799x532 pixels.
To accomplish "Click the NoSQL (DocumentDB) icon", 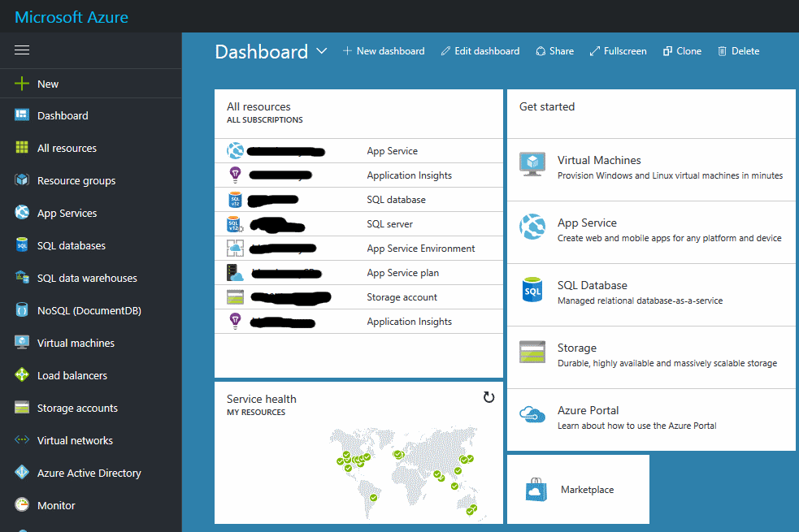I will pos(22,309).
